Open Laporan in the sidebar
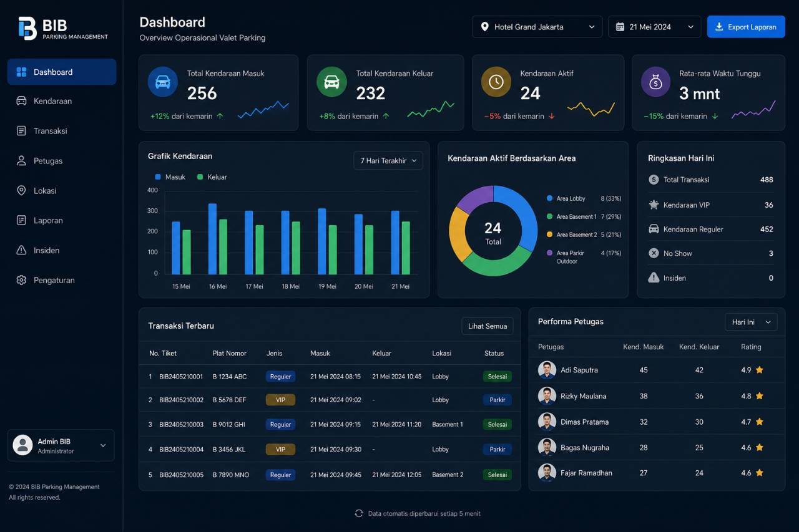The height and width of the screenshot is (532, 799). click(x=62, y=220)
